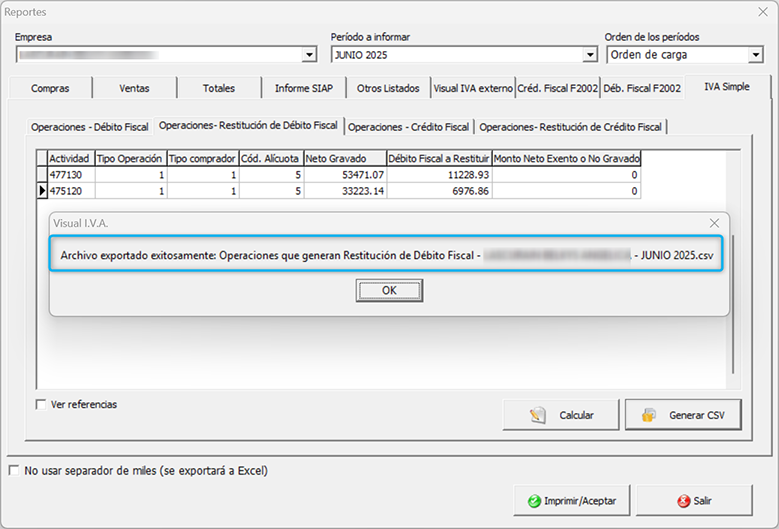Screen dimensions: 779x529
Task: Switch to the Totales tab
Action: (x=218, y=88)
